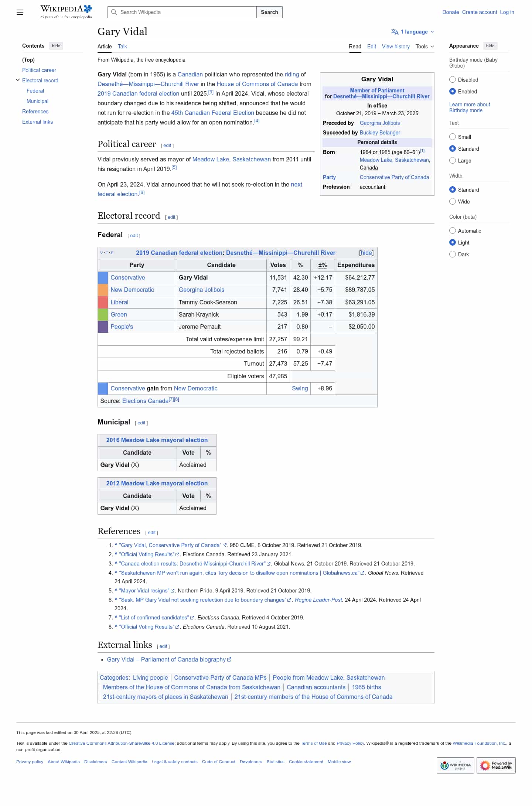Screen dimensions: 532x806
Task: Switch to the Talk tab
Action: pyautogui.click(x=122, y=47)
